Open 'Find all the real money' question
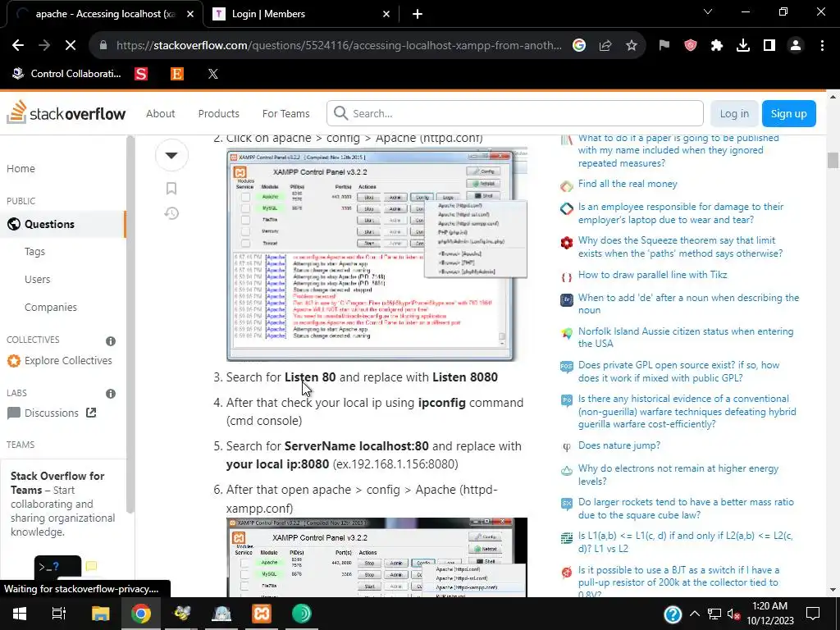Image resolution: width=840 pixels, height=630 pixels. [x=628, y=184]
